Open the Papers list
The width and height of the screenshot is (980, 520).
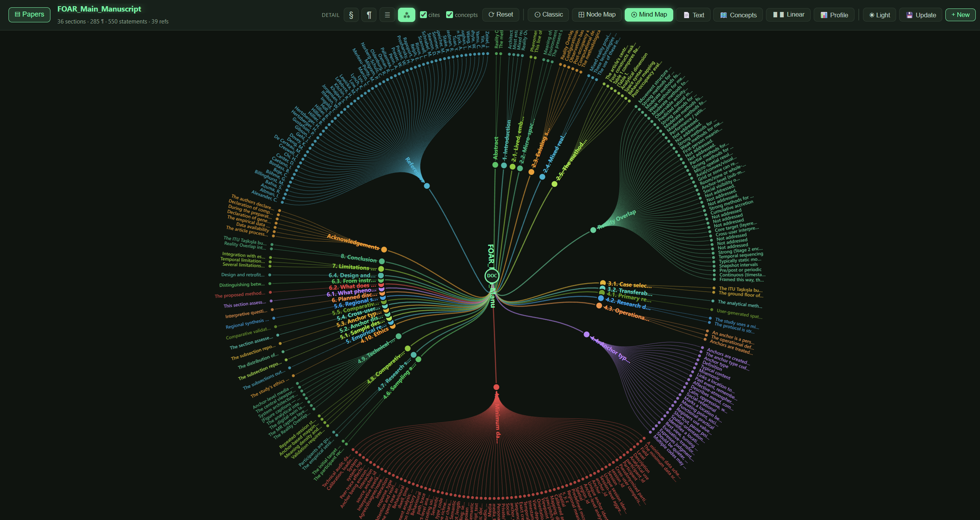29,15
